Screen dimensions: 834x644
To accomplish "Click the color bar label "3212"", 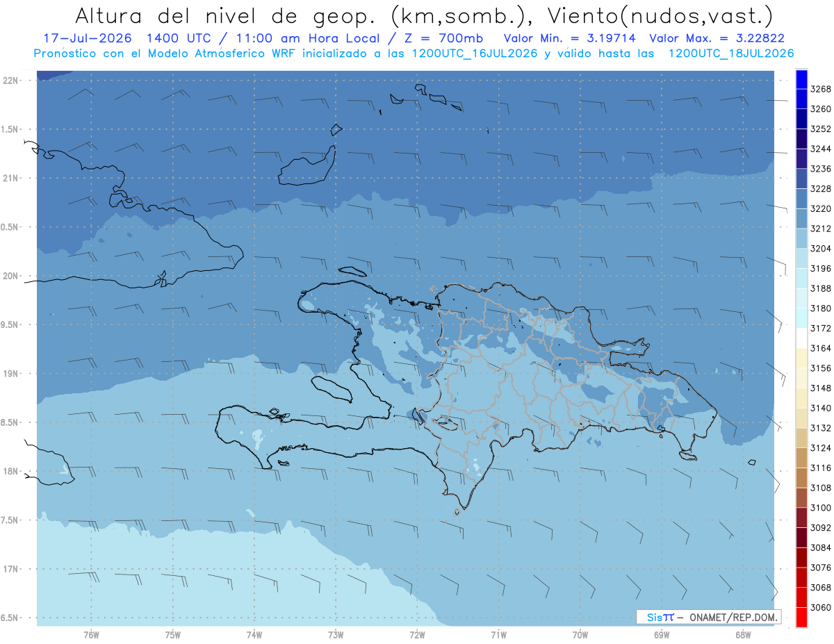I will [821, 229].
